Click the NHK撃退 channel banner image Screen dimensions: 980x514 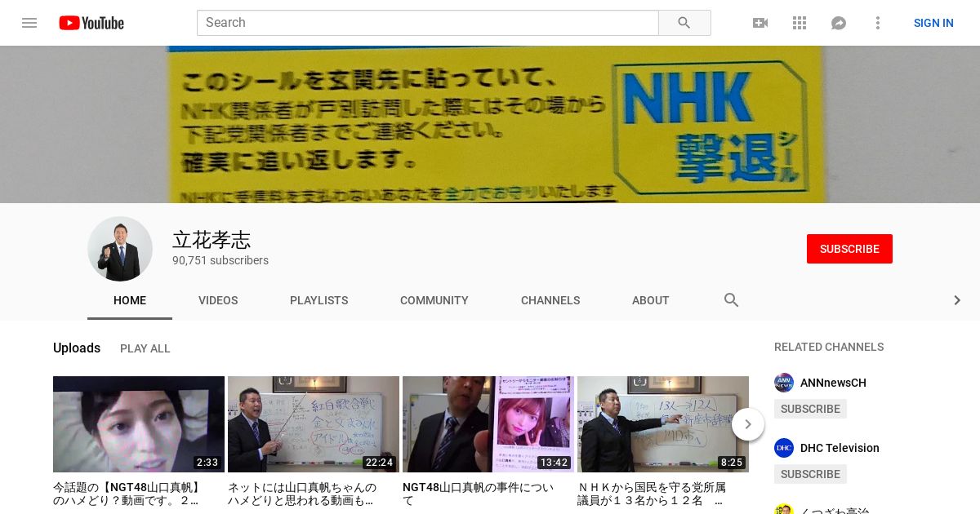pos(490,124)
